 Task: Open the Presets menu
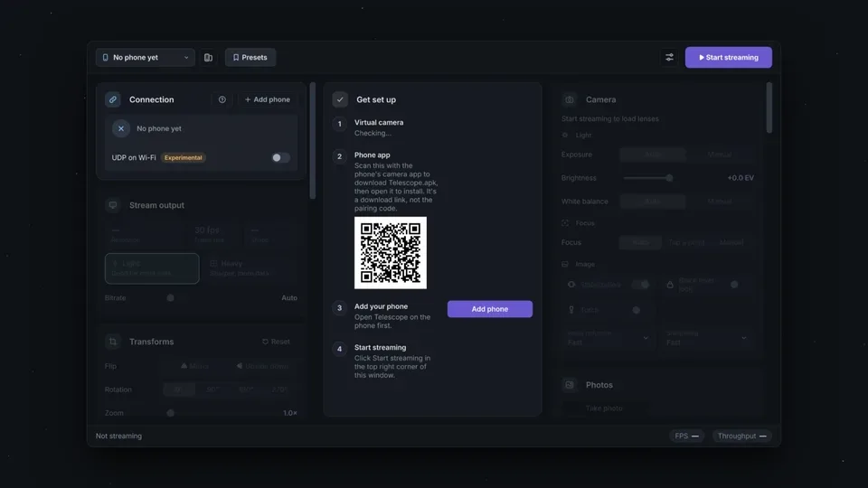[250, 58]
